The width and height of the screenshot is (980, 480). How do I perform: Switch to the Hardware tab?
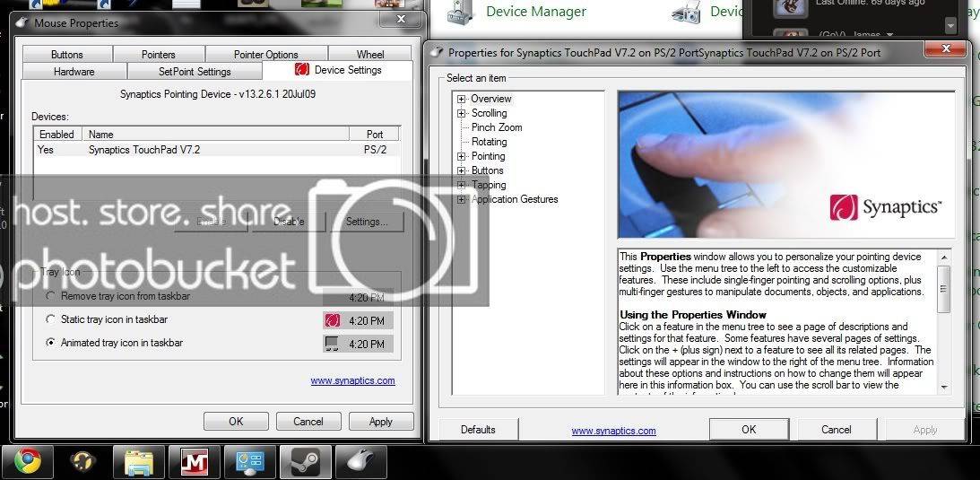coord(74,71)
